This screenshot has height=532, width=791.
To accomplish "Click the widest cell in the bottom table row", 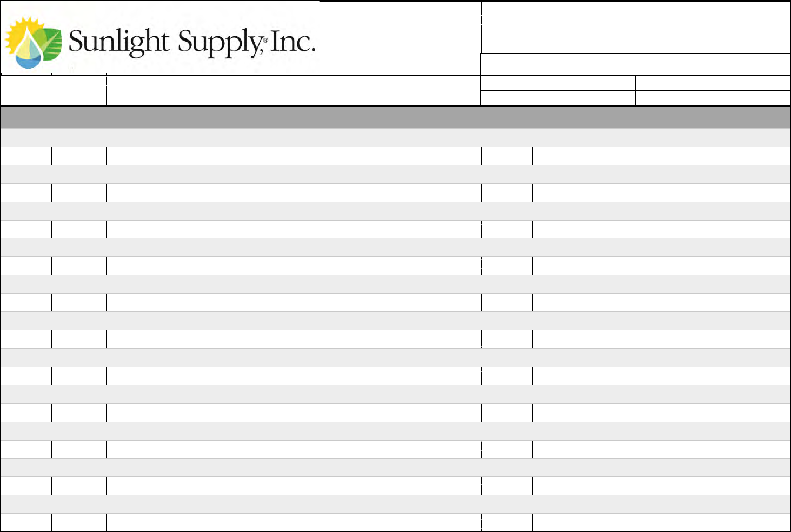I will tap(293, 522).
